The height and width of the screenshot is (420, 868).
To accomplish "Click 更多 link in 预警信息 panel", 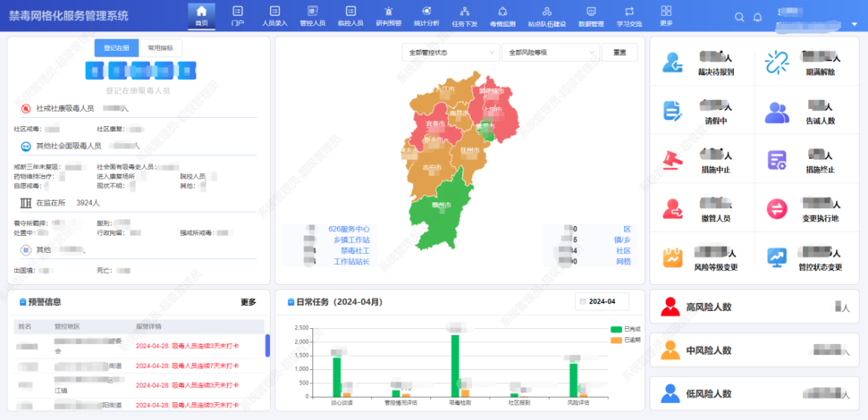I will click(x=248, y=302).
